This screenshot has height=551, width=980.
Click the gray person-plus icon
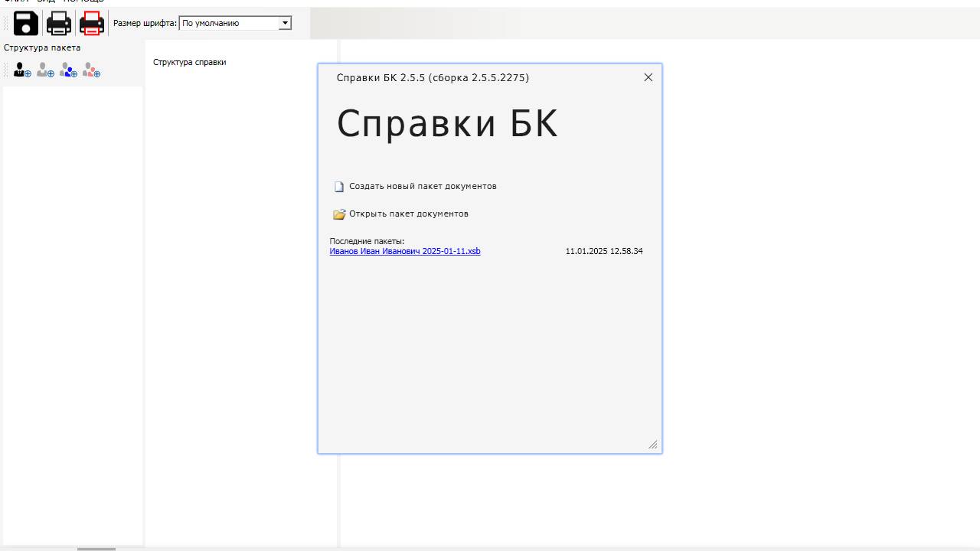point(45,70)
